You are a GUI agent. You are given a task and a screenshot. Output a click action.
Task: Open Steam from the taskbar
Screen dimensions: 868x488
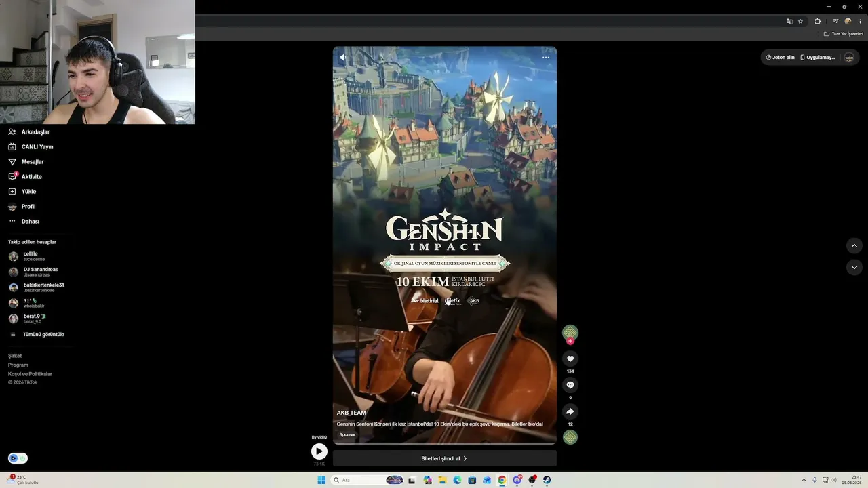(547, 480)
